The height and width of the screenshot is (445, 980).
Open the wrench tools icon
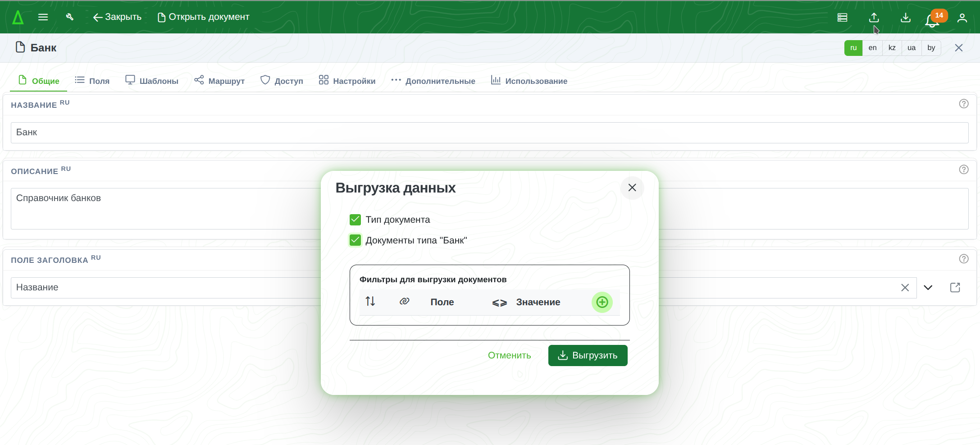(x=69, y=17)
